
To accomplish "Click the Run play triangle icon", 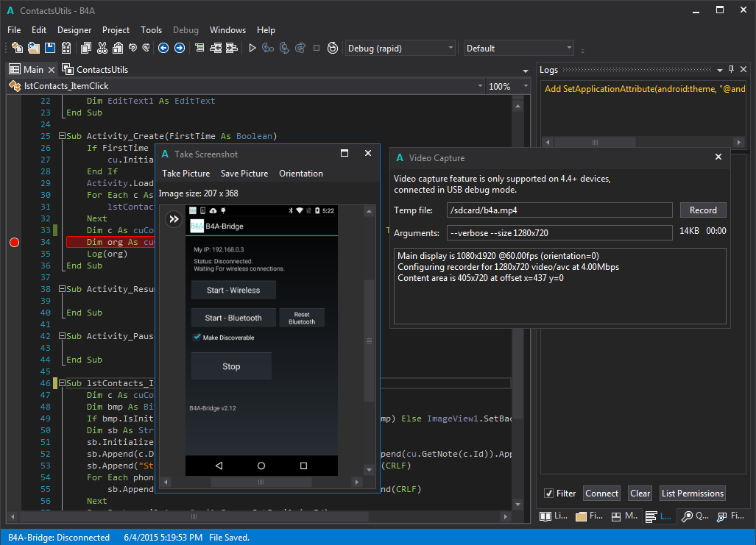I will (x=252, y=48).
